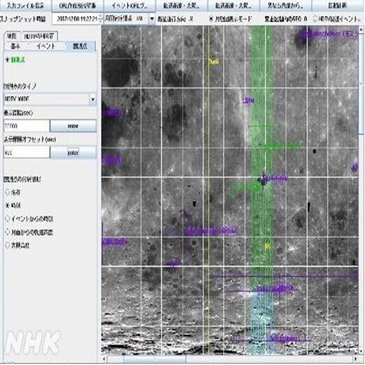Image resolution: width=365 pixels, height=365 pixels.
Task: Switch to the 地図 tab in the left panel
Action: (x=12, y=36)
